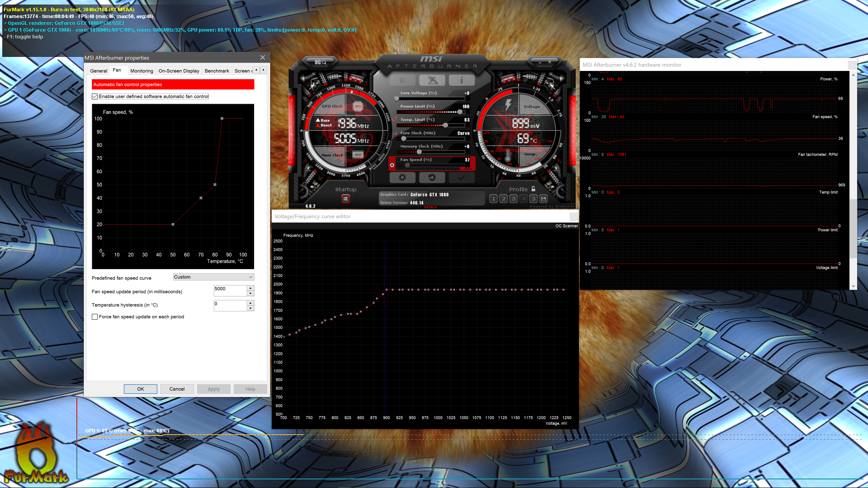Click the red link icon beside Temp. Limit
The width and height of the screenshot is (868, 488).
tap(395, 119)
